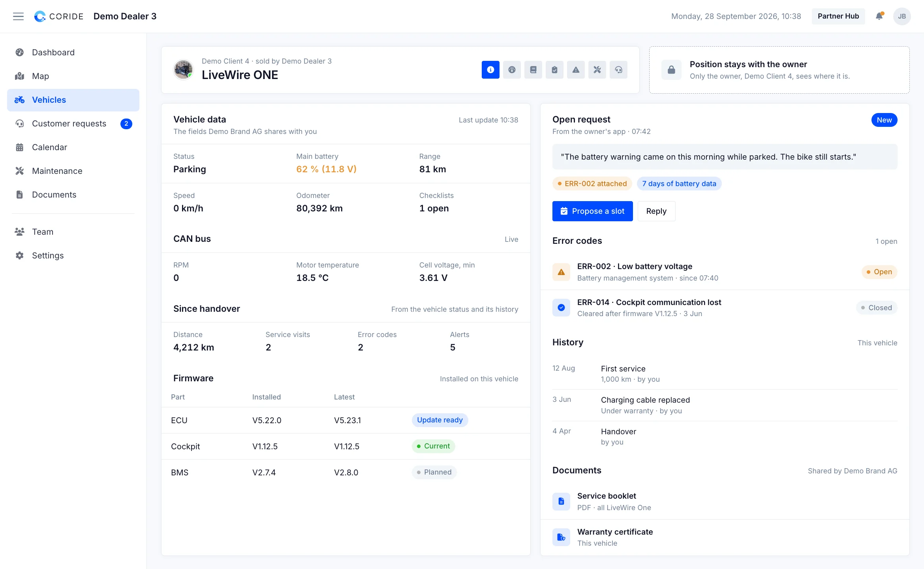Click the lock icon in position card
The height and width of the screenshot is (569, 924).
[x=671, y=70]
